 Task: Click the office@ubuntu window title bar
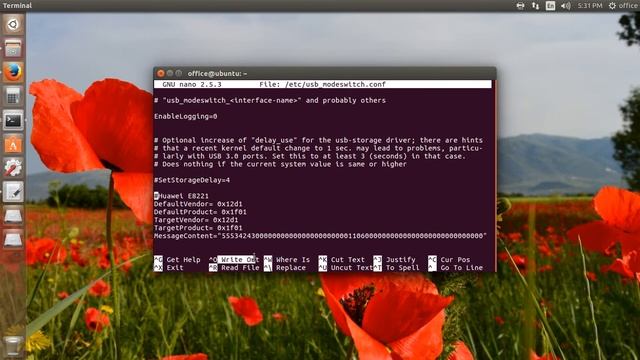point(324,73)
